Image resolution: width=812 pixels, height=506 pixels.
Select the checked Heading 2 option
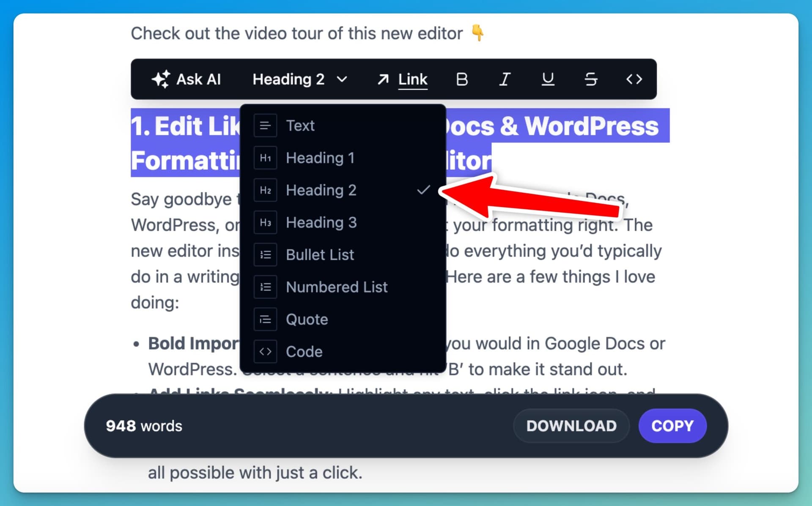321,190
